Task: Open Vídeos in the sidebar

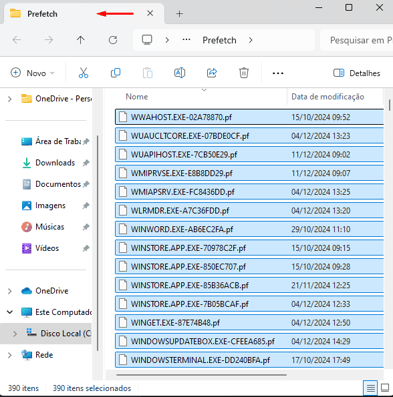Action: 47,248
